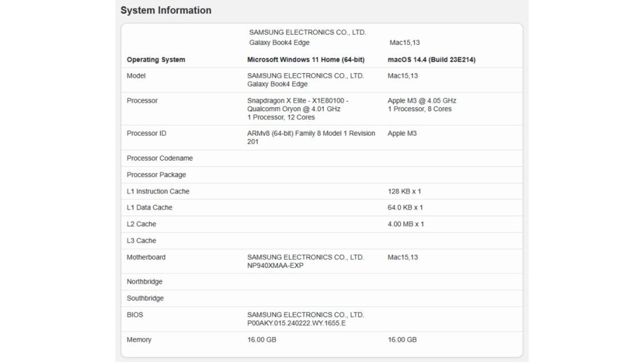
Task: Select the Snapdragon X Elite - X1E80100 text
Action: click(x=295, y=101)
